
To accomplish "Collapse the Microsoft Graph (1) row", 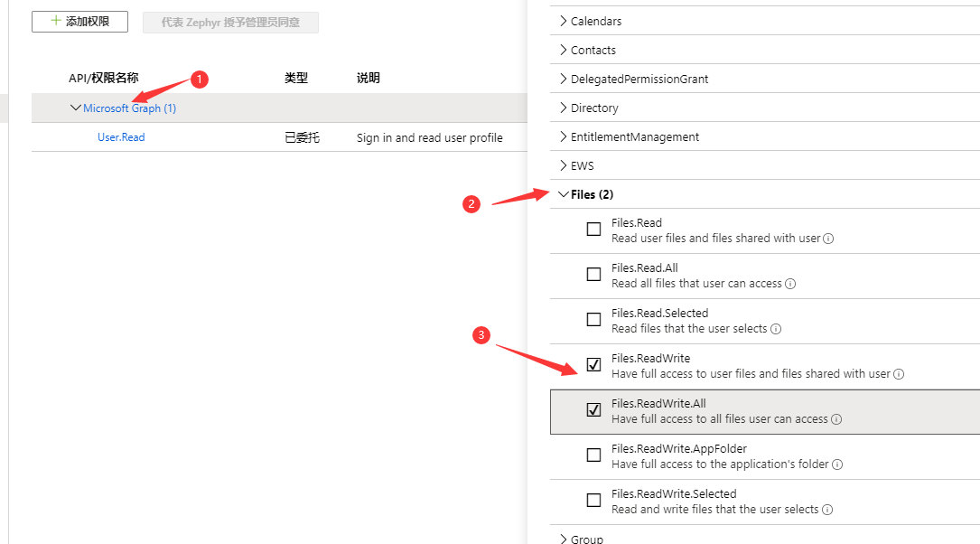I will tap(75, 108).
